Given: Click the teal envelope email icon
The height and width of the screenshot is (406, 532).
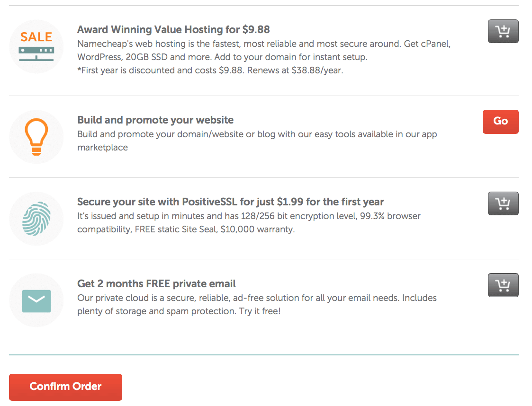Looking at the screenshot, I should [36, 300].
